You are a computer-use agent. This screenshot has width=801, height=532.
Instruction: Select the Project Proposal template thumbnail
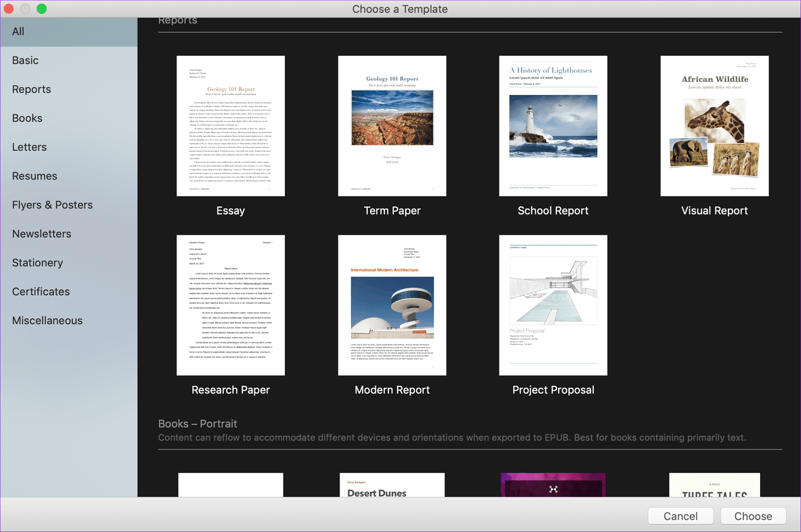pos(554,305)
